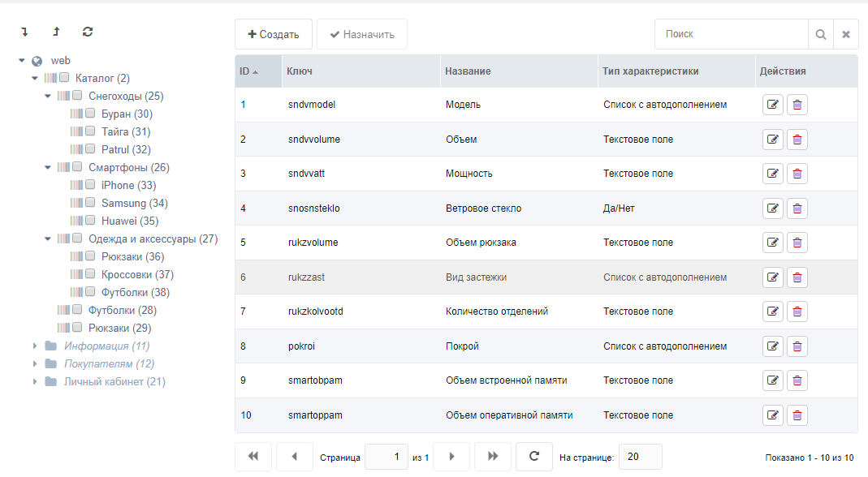Click the search magnifier icon
This screenshot has width=868, height=477.
coord(821,34)
